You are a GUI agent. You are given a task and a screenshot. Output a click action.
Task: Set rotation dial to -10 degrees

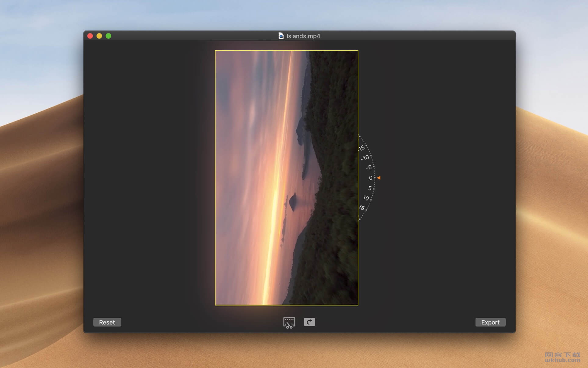point(365,158)
